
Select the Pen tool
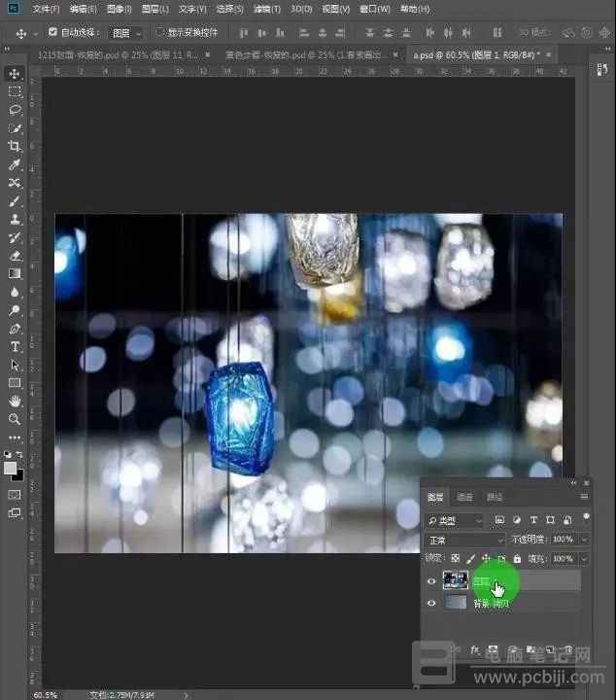coord(15,329)
